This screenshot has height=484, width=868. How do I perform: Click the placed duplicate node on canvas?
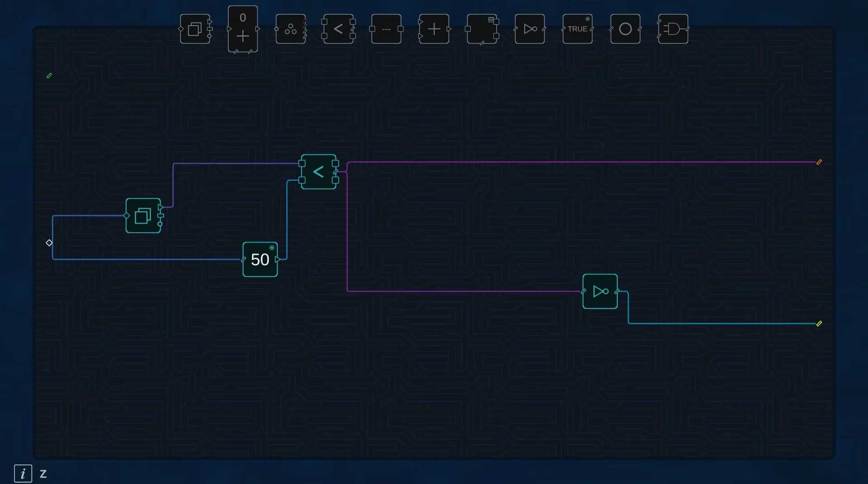(143, 216)
